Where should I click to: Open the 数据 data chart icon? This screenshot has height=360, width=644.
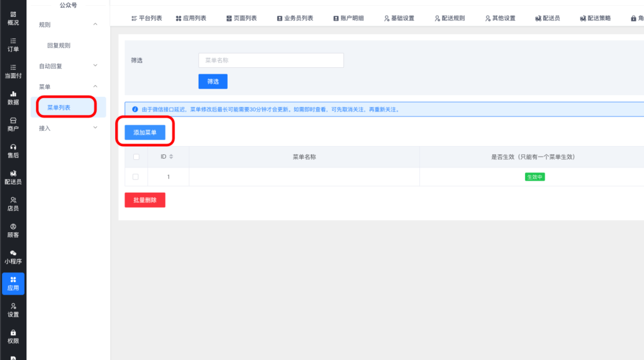click(13, 97)
